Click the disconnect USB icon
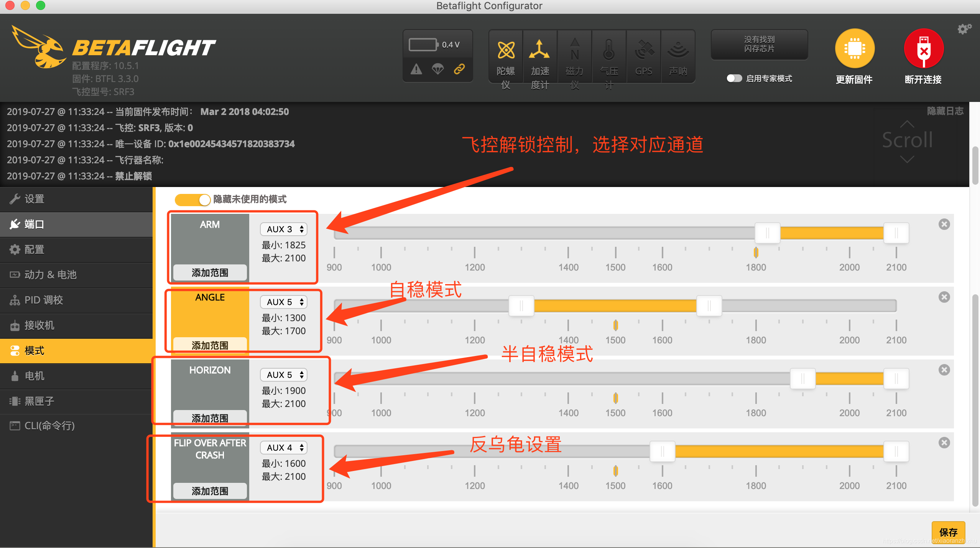 (x=924, y=49)
